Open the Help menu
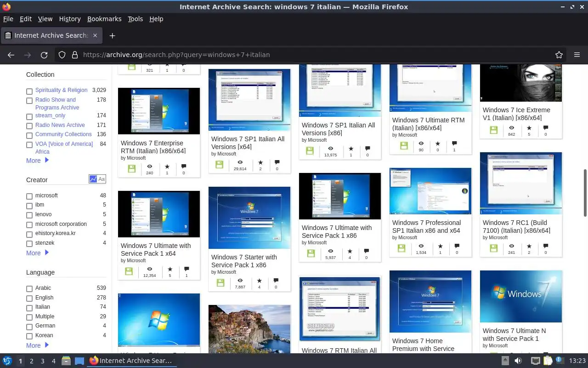The width and height of the screenshot is (588, 368). (156, 19)
